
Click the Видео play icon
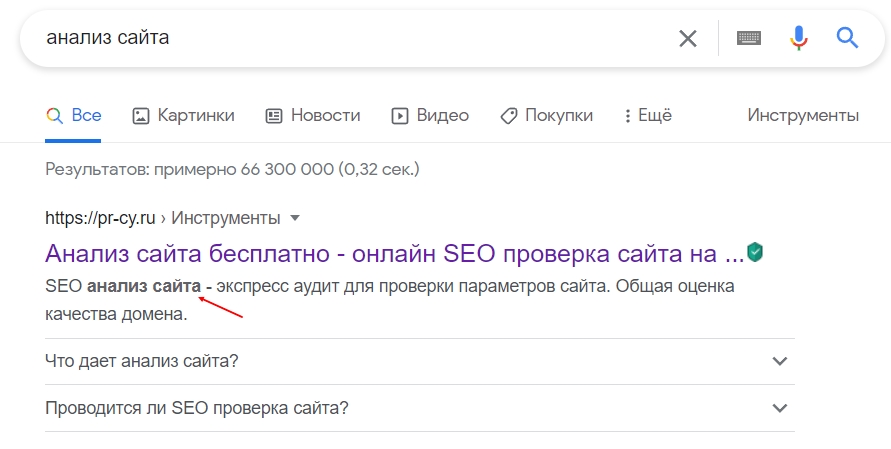(399, 117)
